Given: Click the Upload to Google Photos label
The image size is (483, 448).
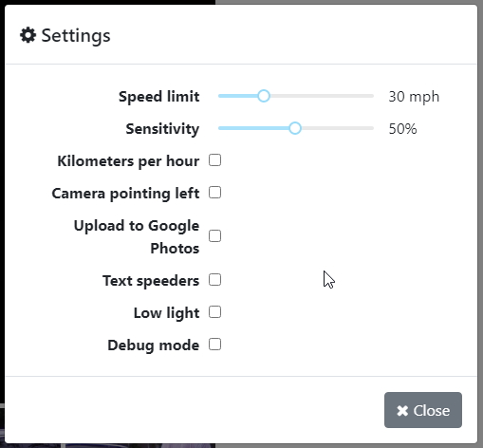Looking at the screenshot, I should click(137, 236).
